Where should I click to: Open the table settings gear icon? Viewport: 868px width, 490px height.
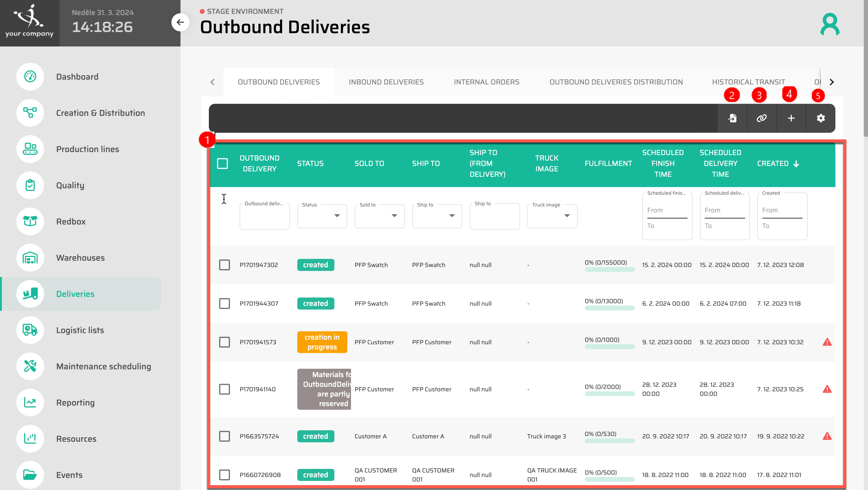point(821,118)
